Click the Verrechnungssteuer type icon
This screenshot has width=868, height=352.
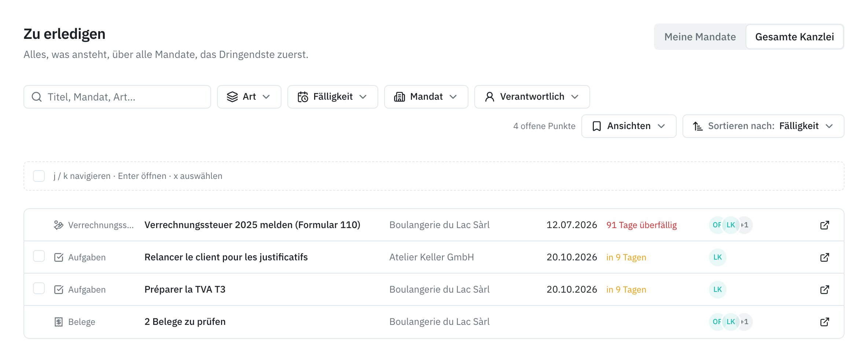pyautogui.click(x=59, y=225)
